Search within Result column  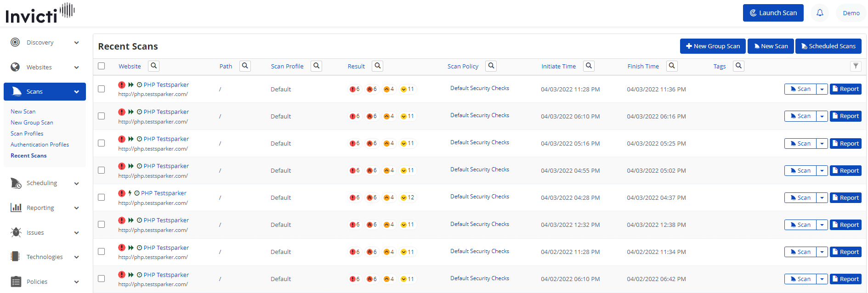378,66
